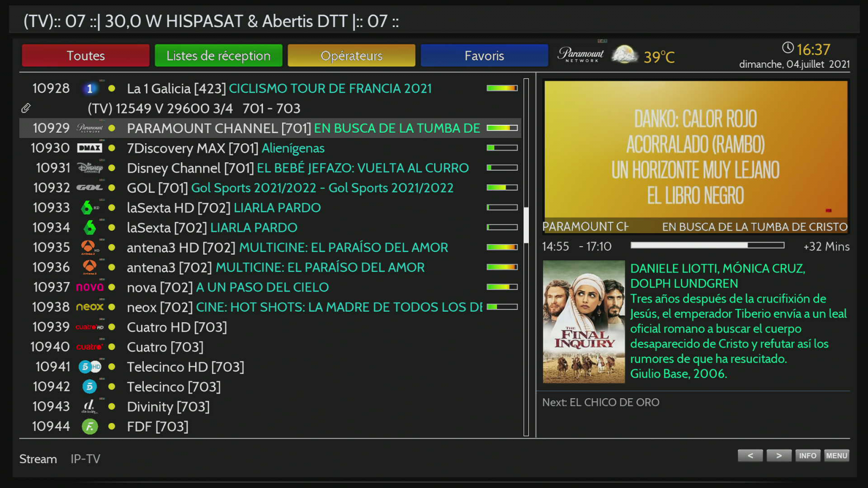
Task: Click progress bar for La 1 Galicia row
Action: pyautogui.click(x=502, y=88)
